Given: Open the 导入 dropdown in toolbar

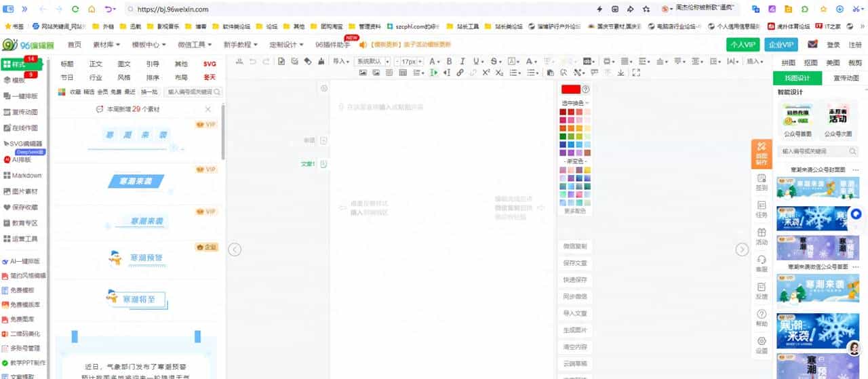Looking at the screenshot, I should pos(341,61).
